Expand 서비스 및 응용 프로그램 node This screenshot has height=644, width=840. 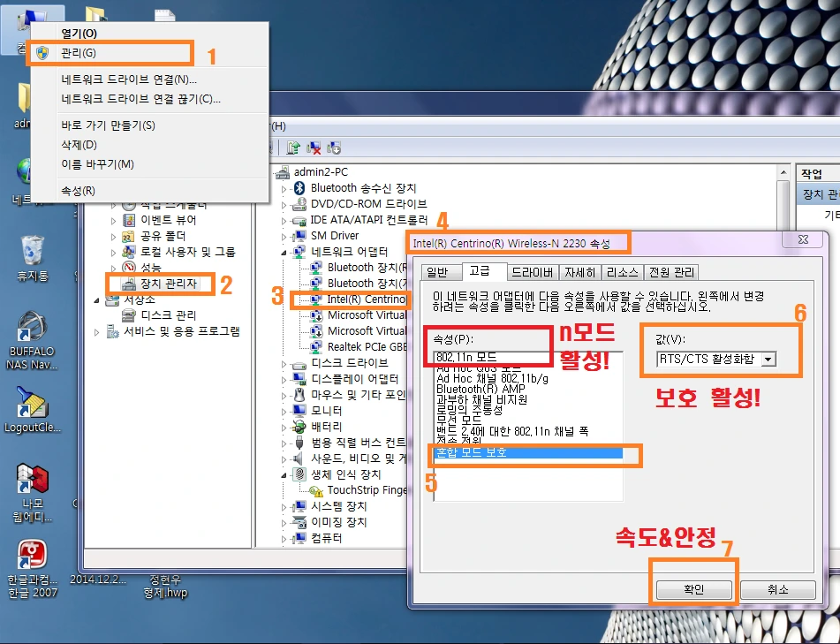click(x=97, y=332)
